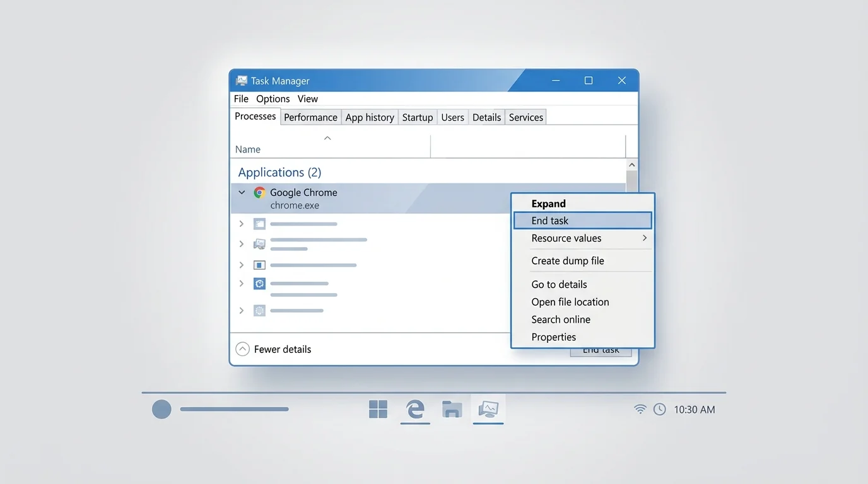Switch to the Performance tab
This screenshot has width=868, height=484.
[x=310, y=117]
